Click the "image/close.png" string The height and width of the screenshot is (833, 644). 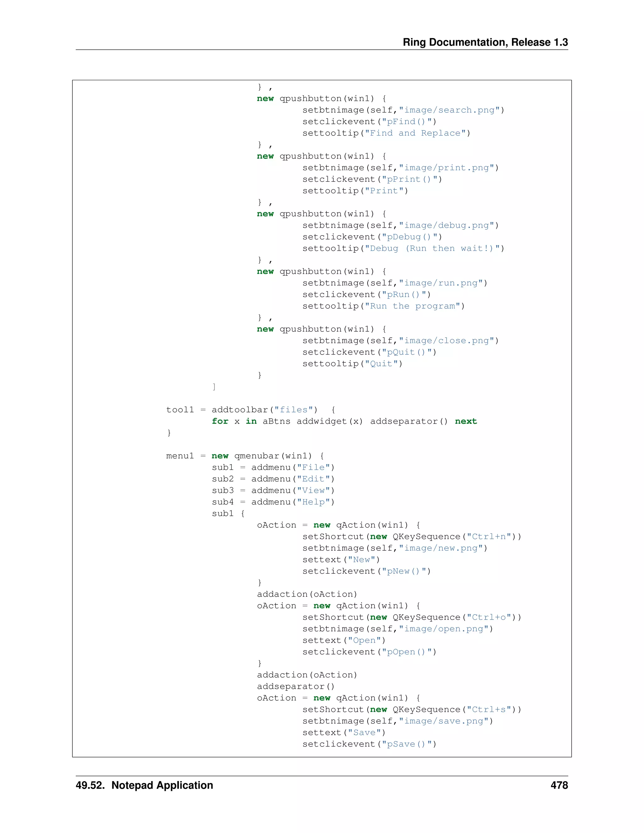(x=447, y=341)
